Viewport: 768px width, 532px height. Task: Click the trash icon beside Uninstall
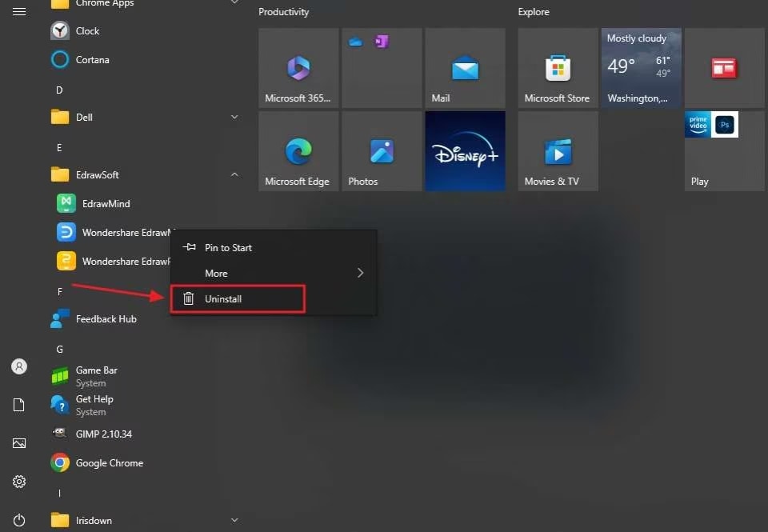coord(189,298)
